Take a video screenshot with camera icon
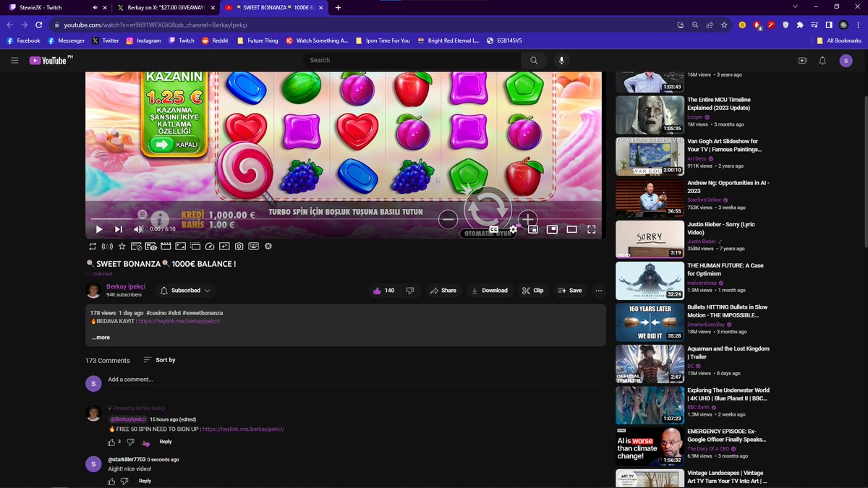Screen dimensions: 868x488 pos(239,247)
